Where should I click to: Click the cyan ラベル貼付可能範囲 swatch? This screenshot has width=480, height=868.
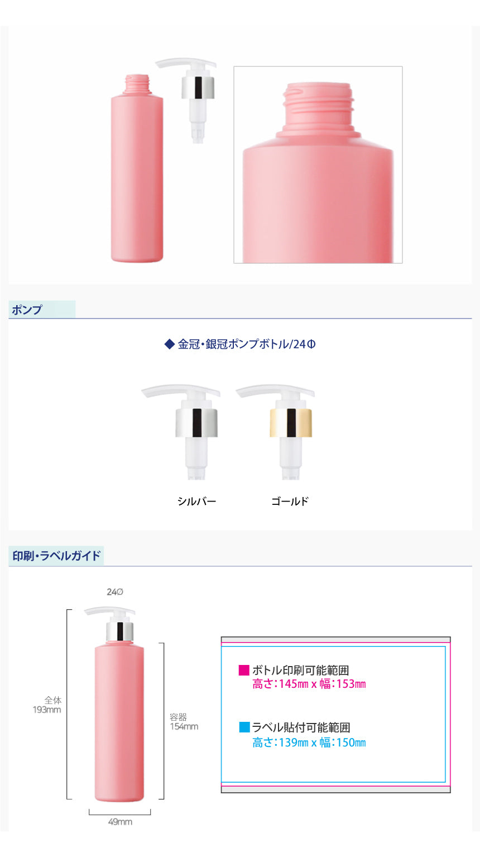244,727
